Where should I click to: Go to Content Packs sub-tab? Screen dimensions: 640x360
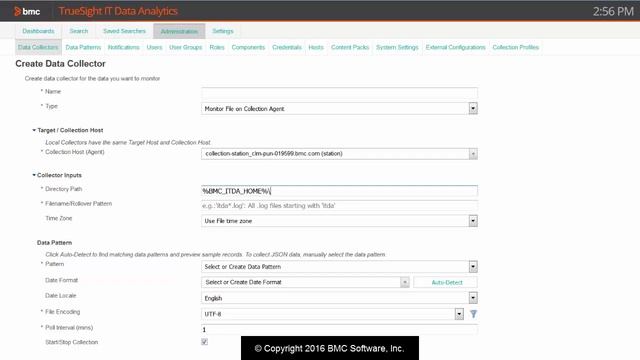click(350, 47)
